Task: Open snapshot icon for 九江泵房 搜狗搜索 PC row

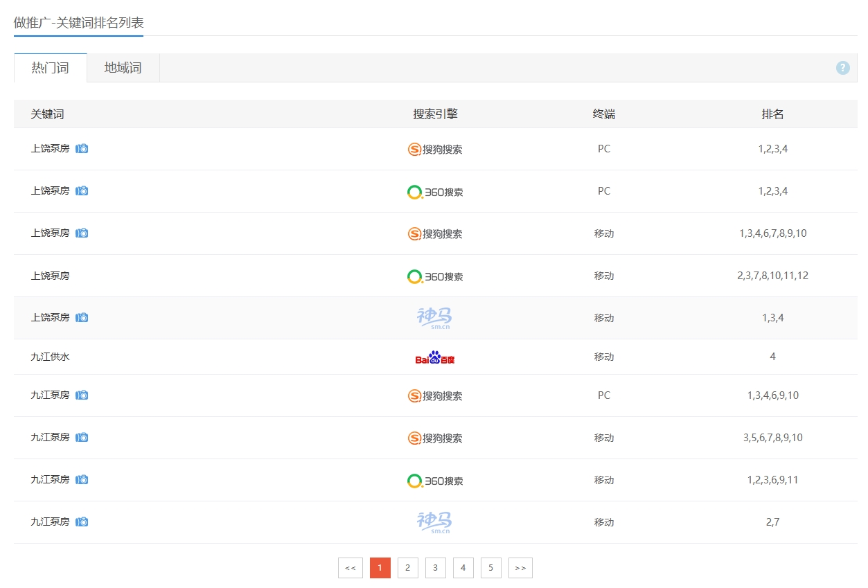Action: tap(82, 395)
